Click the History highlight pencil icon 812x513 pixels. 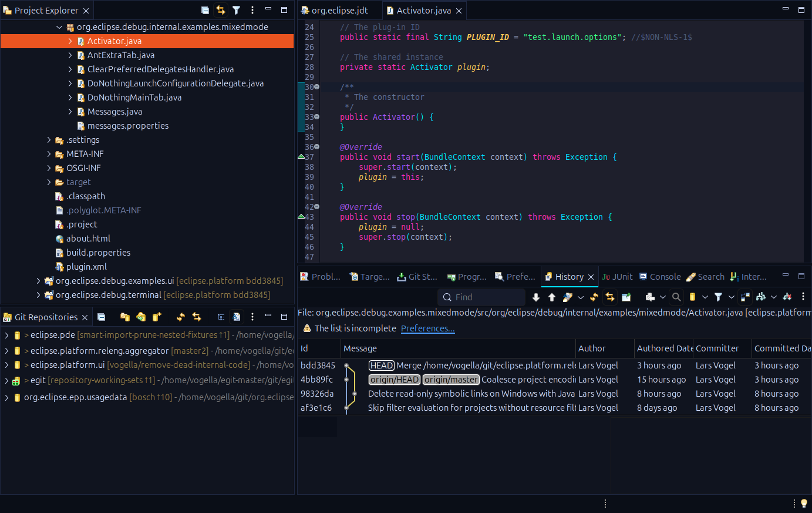567,297
